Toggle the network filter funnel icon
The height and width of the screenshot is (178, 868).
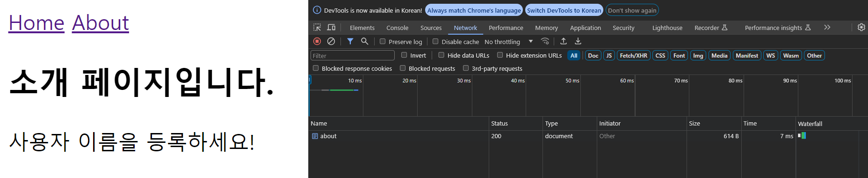[x=350, y=41]
